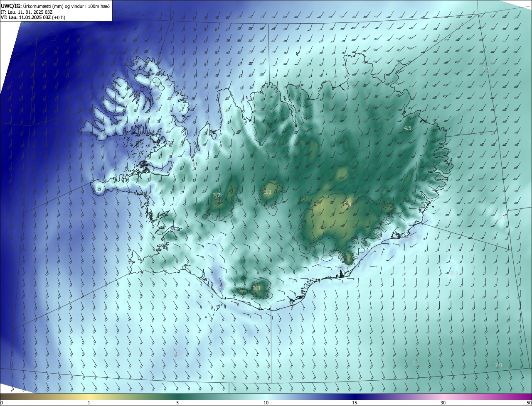This screenshot has width=532, height=406.
Task: Select the 'VT: Lau. 11.01.2025 03Z (+0 h)' line
Action: [x=33, y=17]
